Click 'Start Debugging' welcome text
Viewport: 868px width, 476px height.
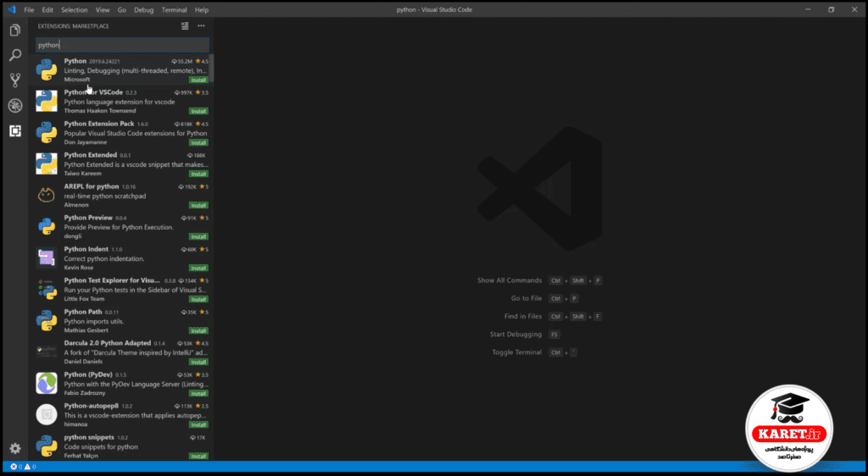coord(516,335)
